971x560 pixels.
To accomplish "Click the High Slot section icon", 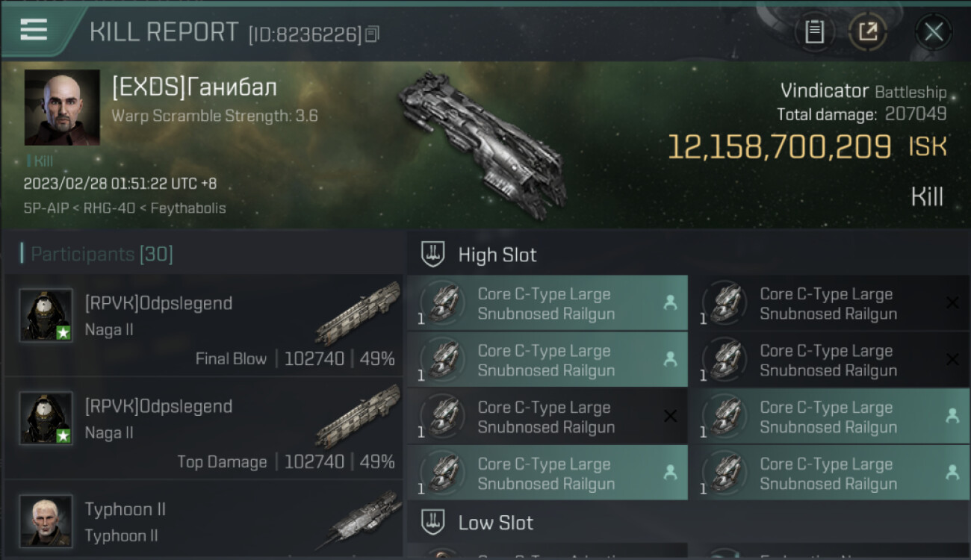I will tap(433, 255).
